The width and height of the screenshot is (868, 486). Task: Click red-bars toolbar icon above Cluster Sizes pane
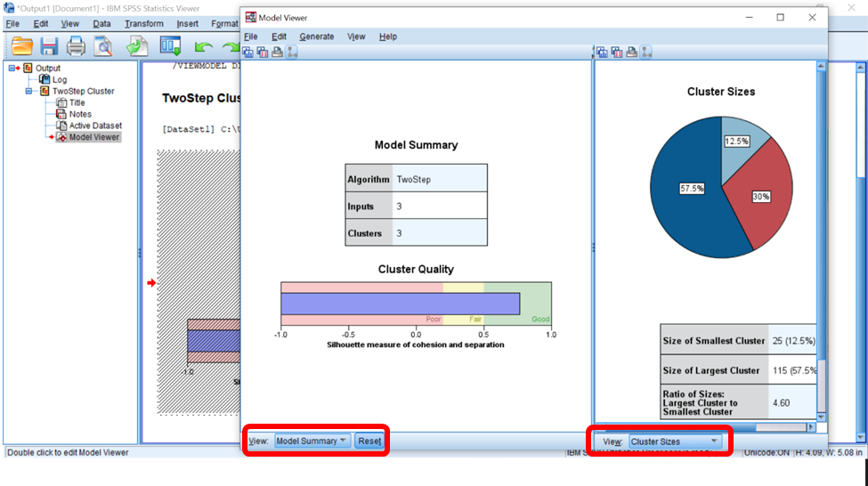click(x=617, y=53)
